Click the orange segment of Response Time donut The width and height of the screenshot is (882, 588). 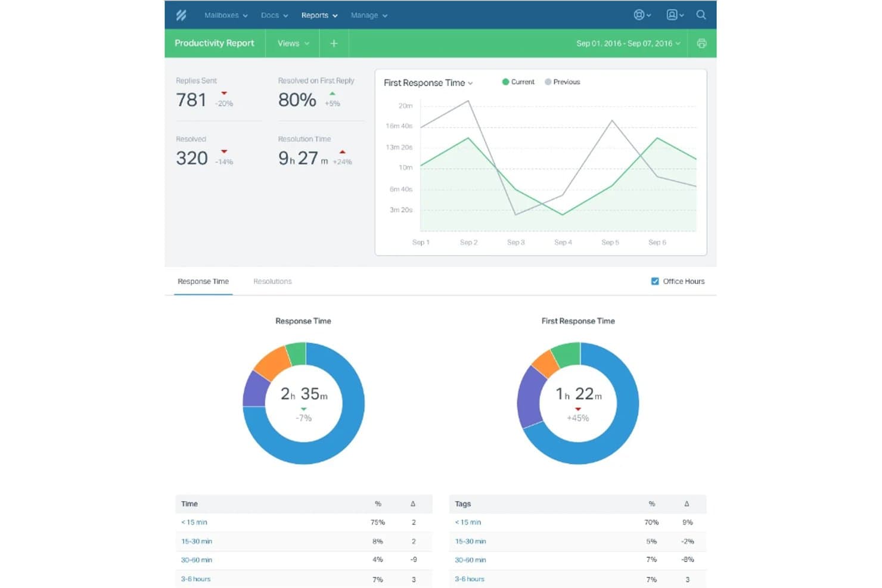[x=272, y=362]
